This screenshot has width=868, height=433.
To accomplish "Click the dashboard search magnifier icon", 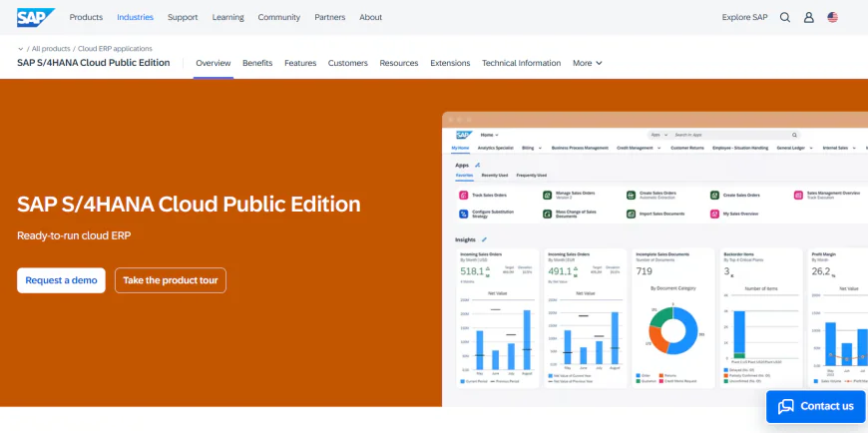I will pyautogui.click(x=794, y=135).
